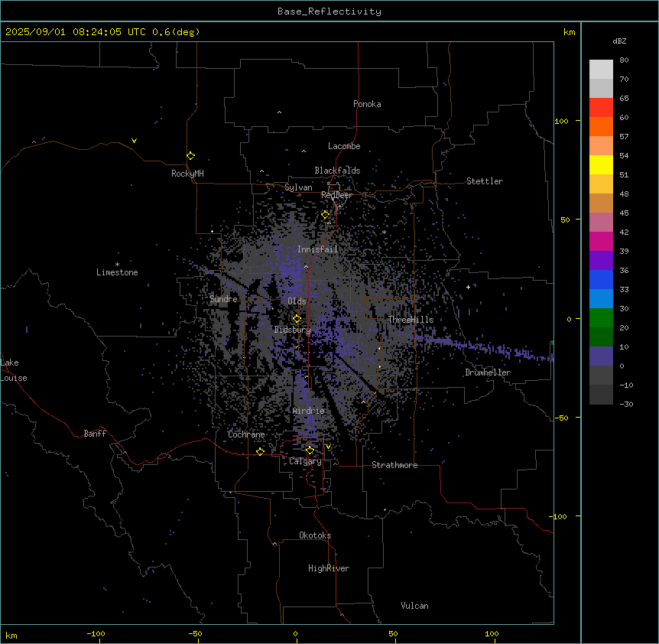Click the Drumheller label
The image size is (659, 644).
pyautogui.click(x=488, y=372)
